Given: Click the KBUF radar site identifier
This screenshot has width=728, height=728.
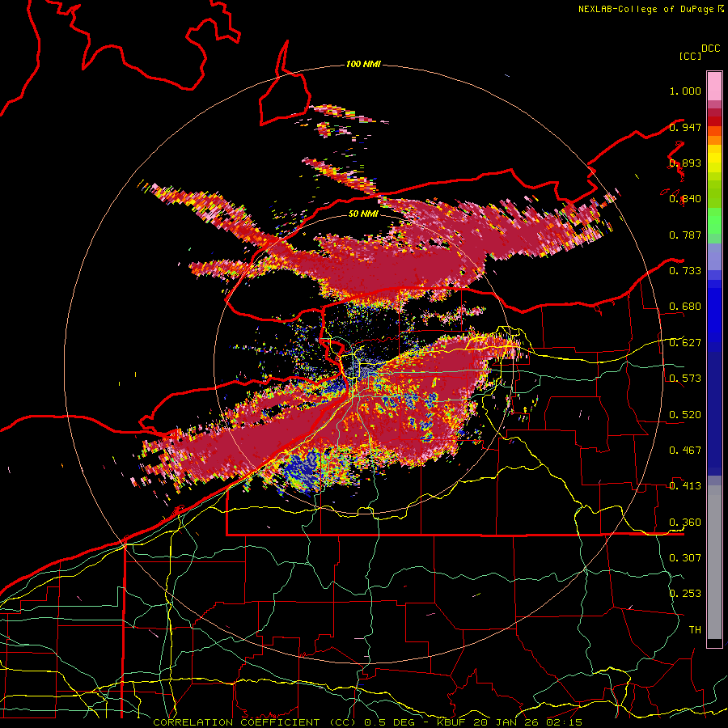Looking at the screenshot, I should point(451,722).
